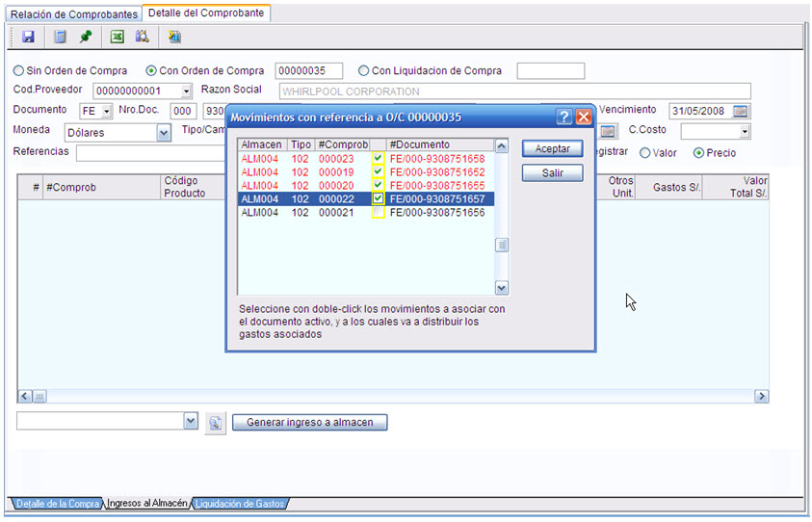Select Sin Orden de Compra option
The height and width of the screenshot is (522, 812).
(19, 70)
